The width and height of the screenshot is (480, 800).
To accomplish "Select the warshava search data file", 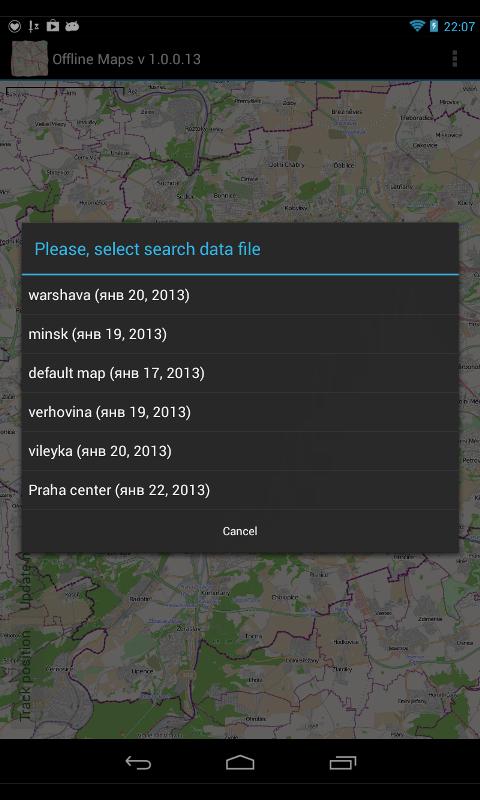I will (240, 295).
